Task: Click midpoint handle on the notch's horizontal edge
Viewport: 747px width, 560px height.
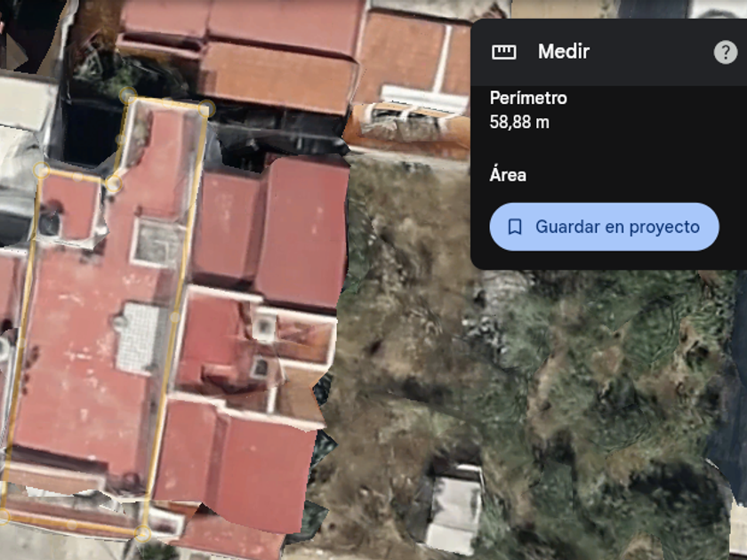Action: pos(77,177)
